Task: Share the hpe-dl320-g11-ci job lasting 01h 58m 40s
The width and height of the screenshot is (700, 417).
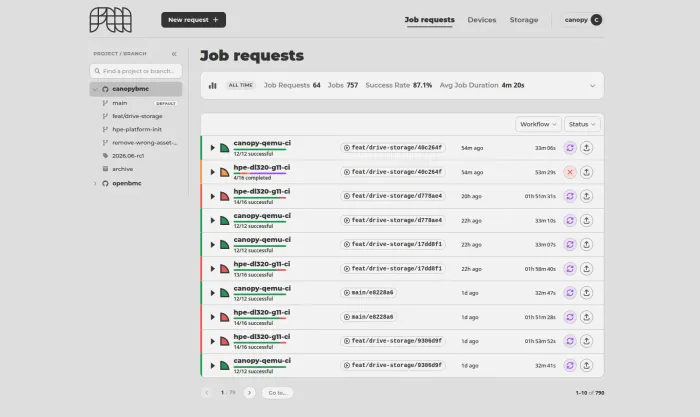Action: tap(586, 268)
